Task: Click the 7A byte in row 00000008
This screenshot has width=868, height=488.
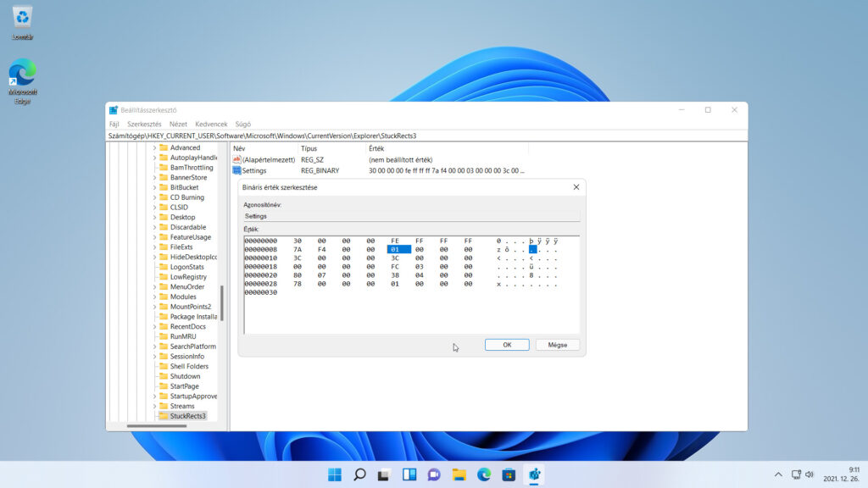Action: point(298,250)
